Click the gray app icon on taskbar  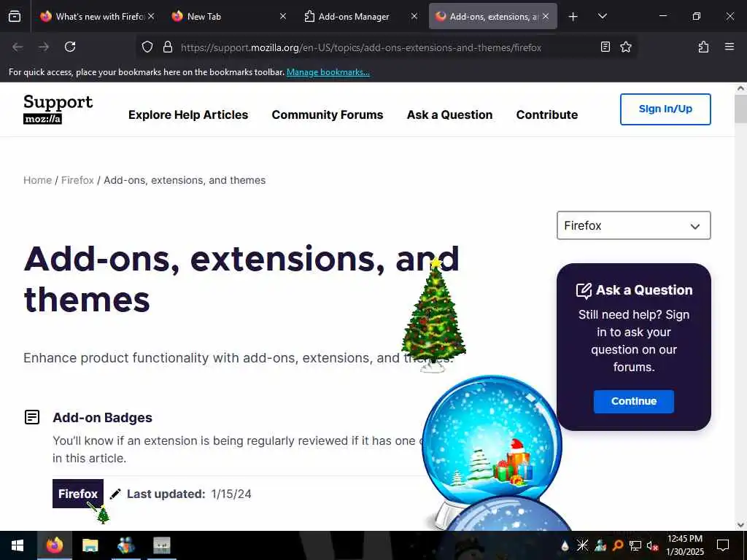tap(161, 545)
